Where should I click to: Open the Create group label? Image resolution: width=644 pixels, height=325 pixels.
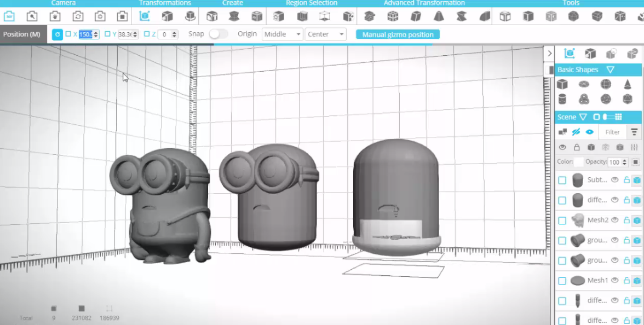point(233,3)
